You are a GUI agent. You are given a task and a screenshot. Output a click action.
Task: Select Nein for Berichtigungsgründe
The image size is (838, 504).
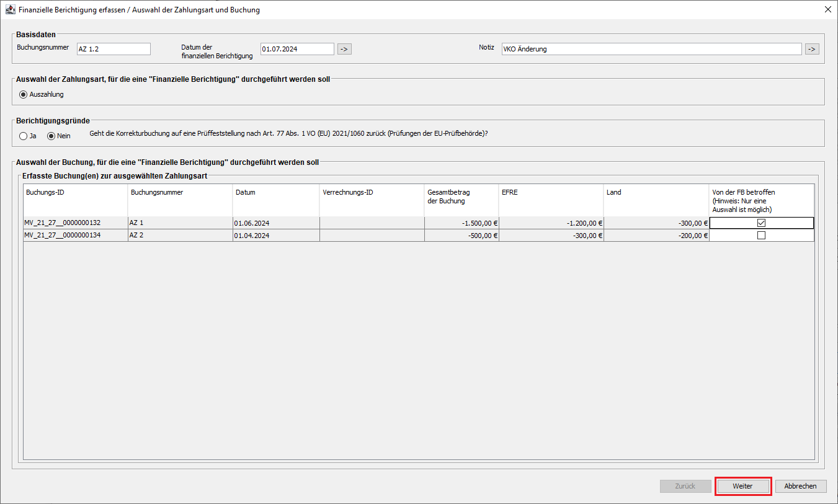pos(51,136)
